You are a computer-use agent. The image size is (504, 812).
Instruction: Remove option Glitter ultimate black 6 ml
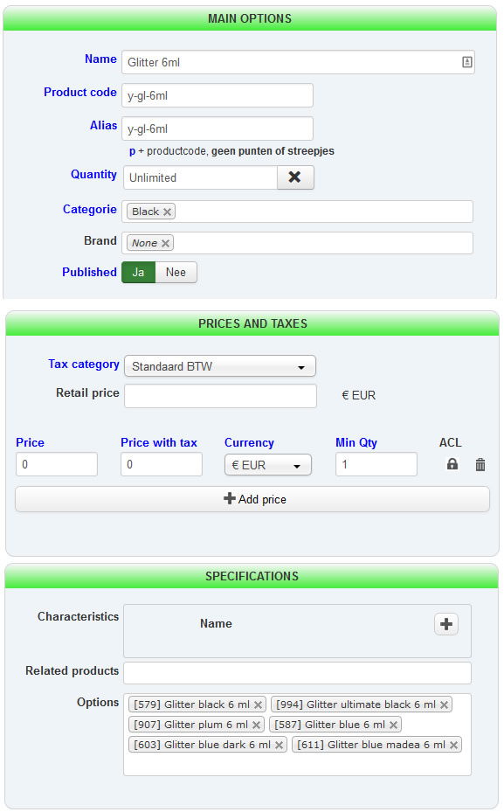(444, 704)
